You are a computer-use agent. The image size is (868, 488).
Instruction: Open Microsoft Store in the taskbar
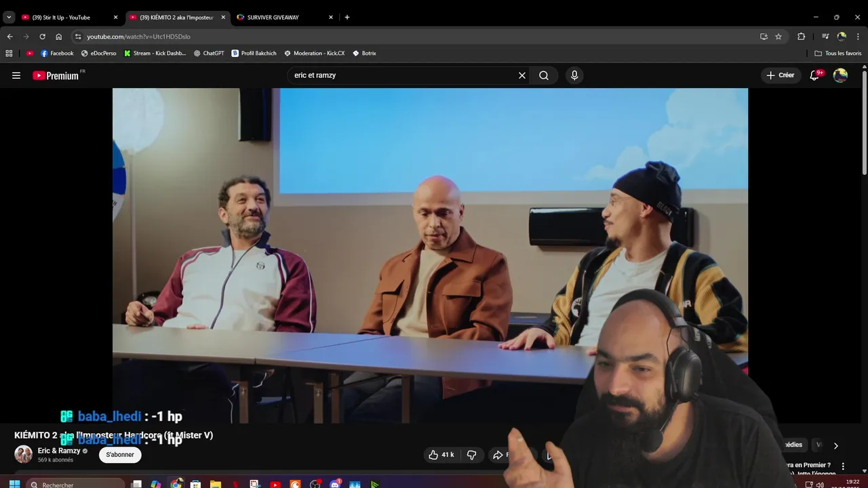coord(195,484)
